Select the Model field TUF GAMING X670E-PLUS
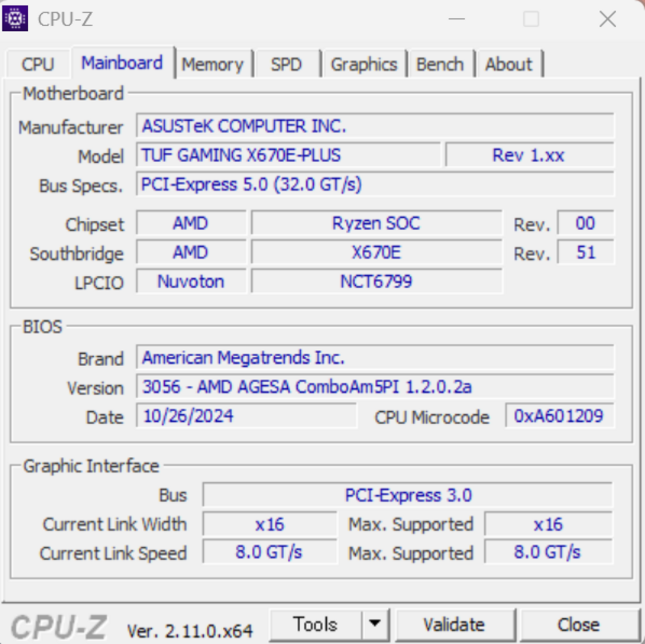Viewport: 645px width, 644px height. click(x=288, y=155)
